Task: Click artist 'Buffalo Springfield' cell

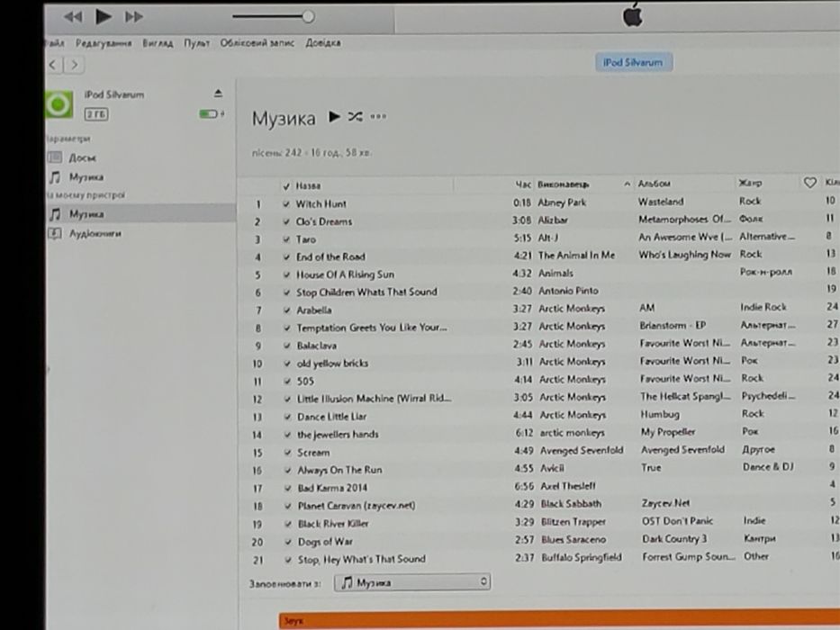Action: (x=582, y=558)
